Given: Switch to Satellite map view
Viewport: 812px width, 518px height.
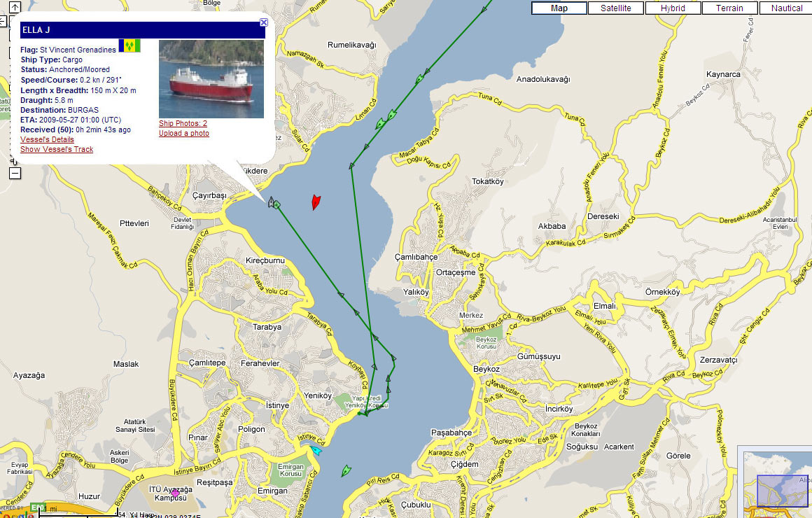Looking at the screenshot, I should pos(615,8).
